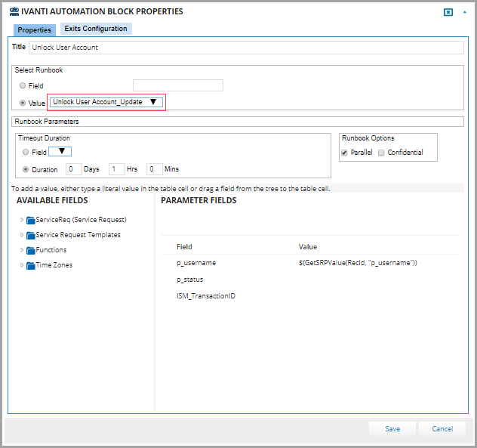Viewport: 477px width, 448px height.
Task: Select the Duration radio button
Action: click(26, 169)
